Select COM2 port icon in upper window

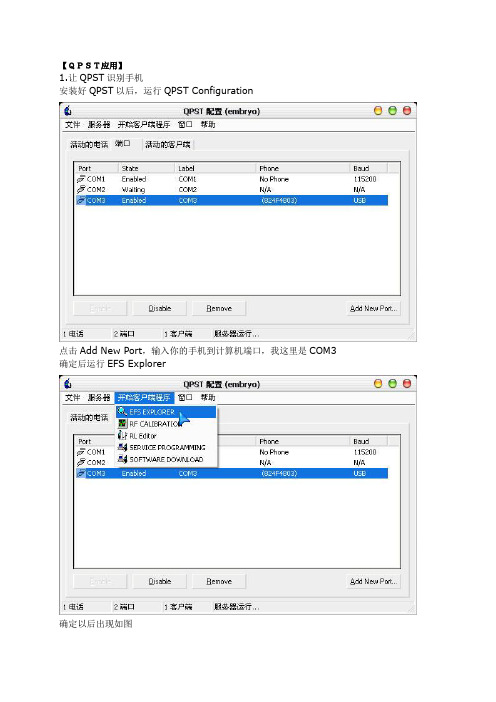pyautogui.click(x=81, y=189)
